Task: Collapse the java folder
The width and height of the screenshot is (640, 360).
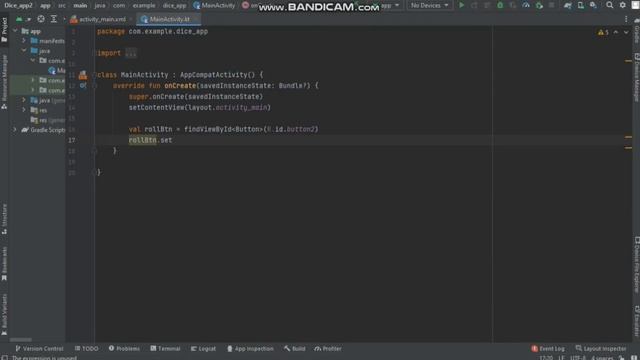Action: click(24, 50)
